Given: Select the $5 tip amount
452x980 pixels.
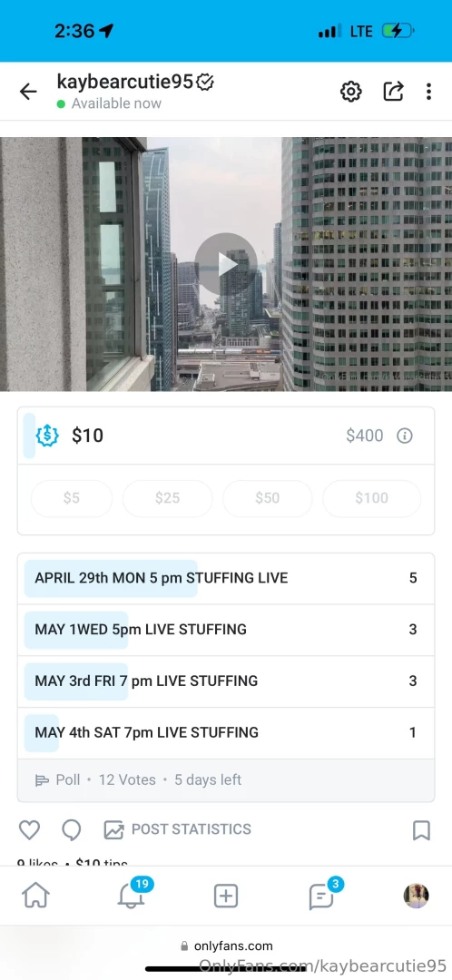Looking at the screenshot, I should pos(72,498).
